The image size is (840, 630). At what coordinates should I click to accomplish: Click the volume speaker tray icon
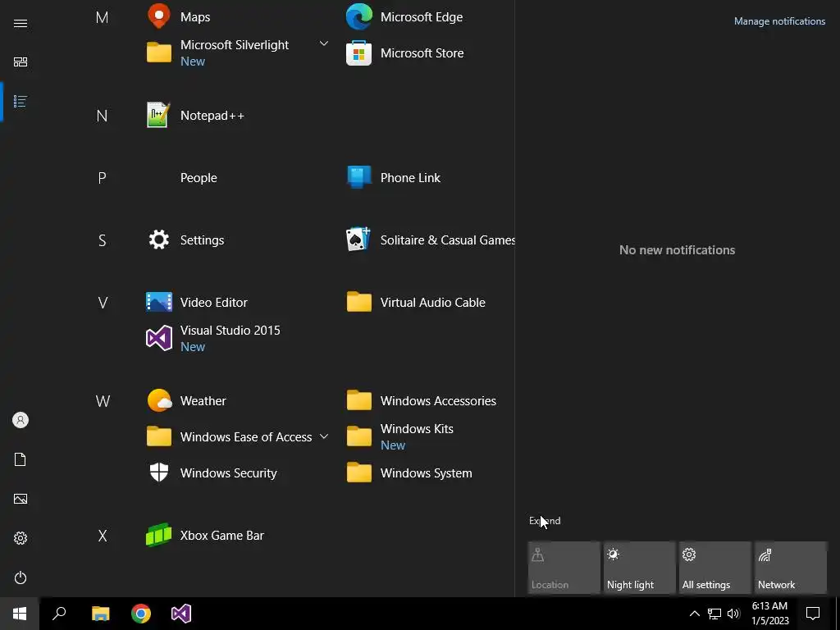click(x=733, y=614)
